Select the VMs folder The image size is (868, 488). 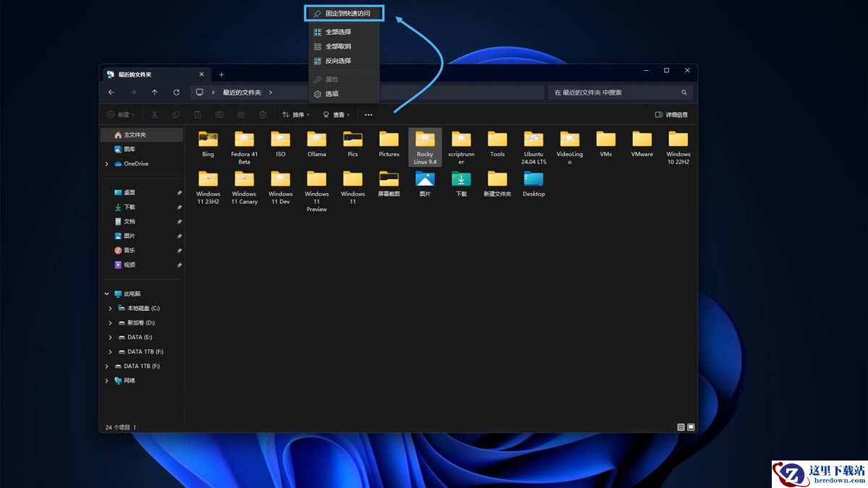606,144
